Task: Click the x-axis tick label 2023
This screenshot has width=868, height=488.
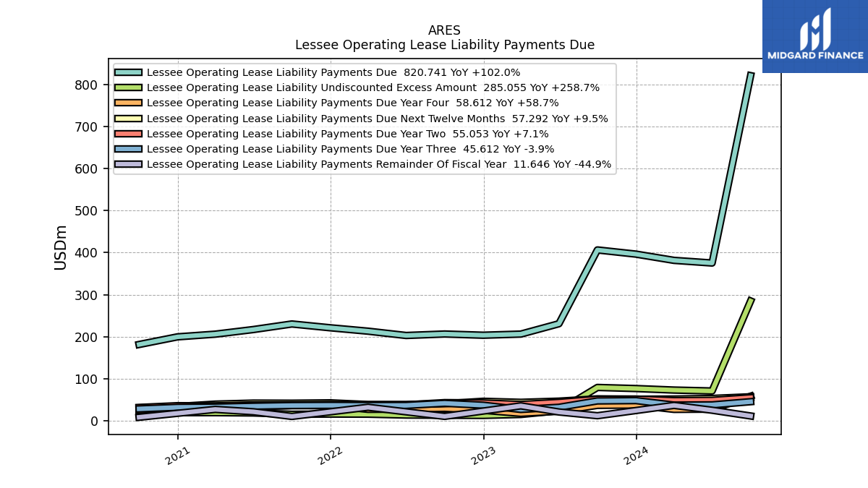Action: point(484,455)
